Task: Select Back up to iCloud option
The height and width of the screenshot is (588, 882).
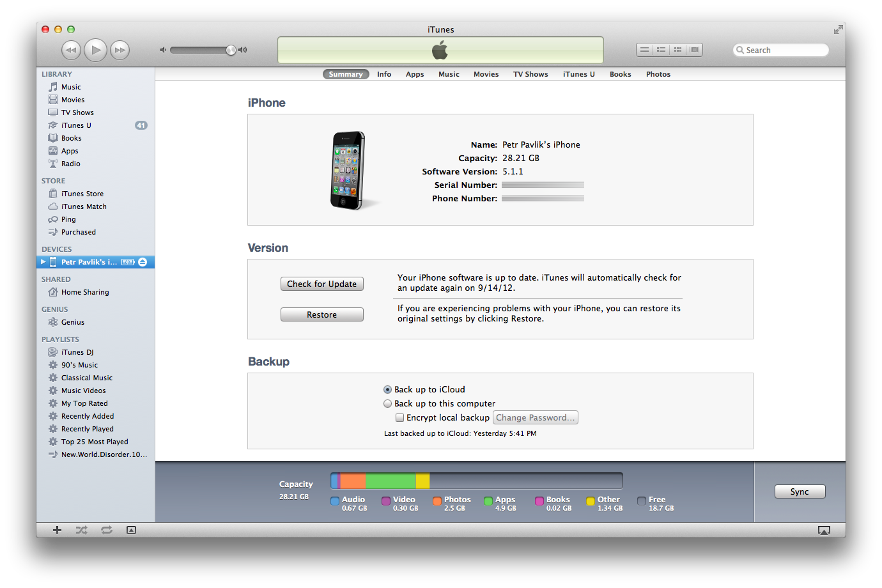Action: pos(387,390)
